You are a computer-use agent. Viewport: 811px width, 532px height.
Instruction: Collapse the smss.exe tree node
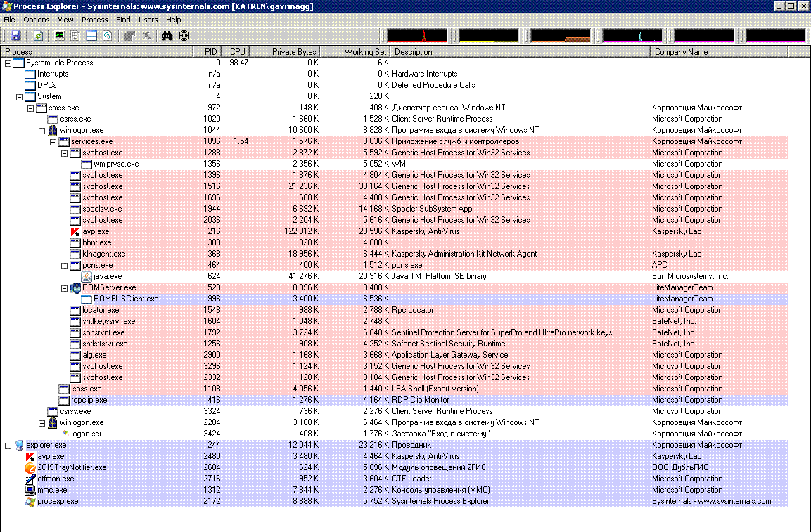point(30,108)
